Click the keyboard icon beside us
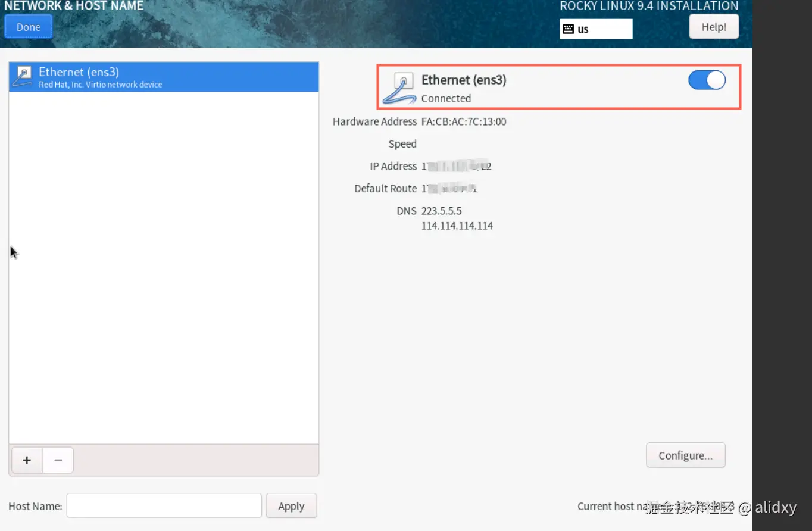The width and height of the screenshot is (812, 531). pyautogui.click(x=568, y=29)
